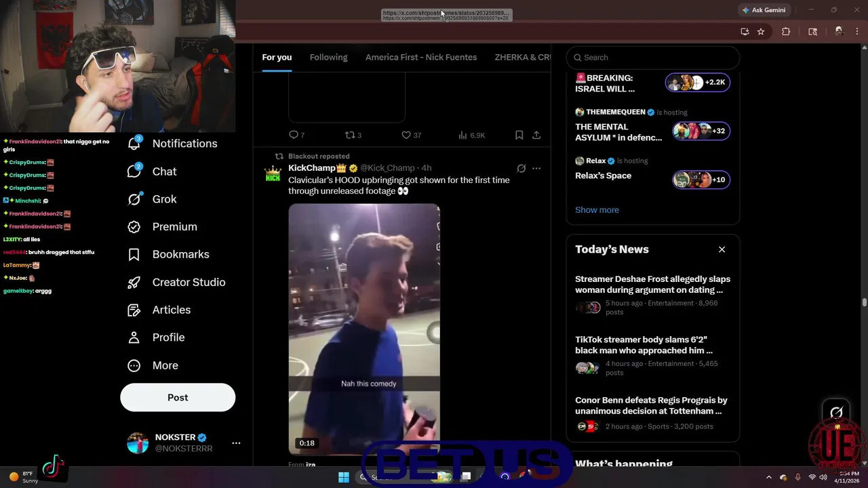Open more options on KickChamp post
868x488 pixels.
coord(536,168)
